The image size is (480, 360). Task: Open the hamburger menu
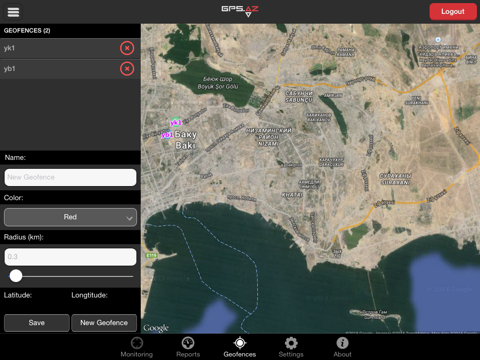[13, 12]
